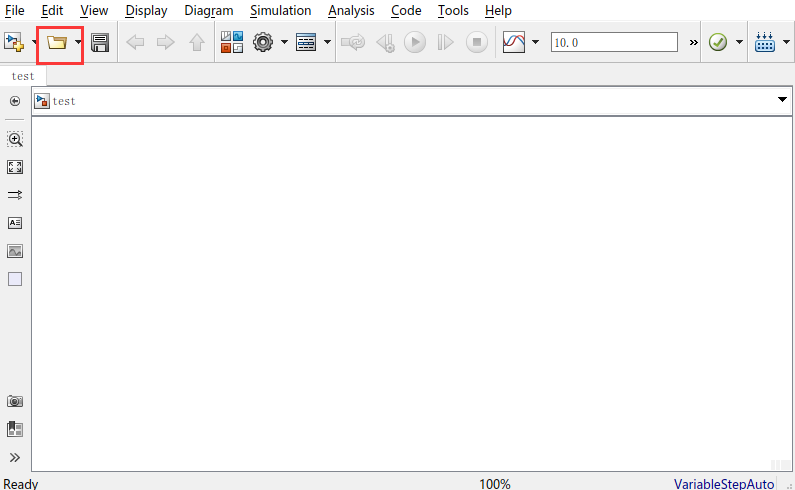Image resolution: width=795 pixels, height=490 pixels.
Task: Navigate Forward with right arrow
Action: click(x=165, y=42)
